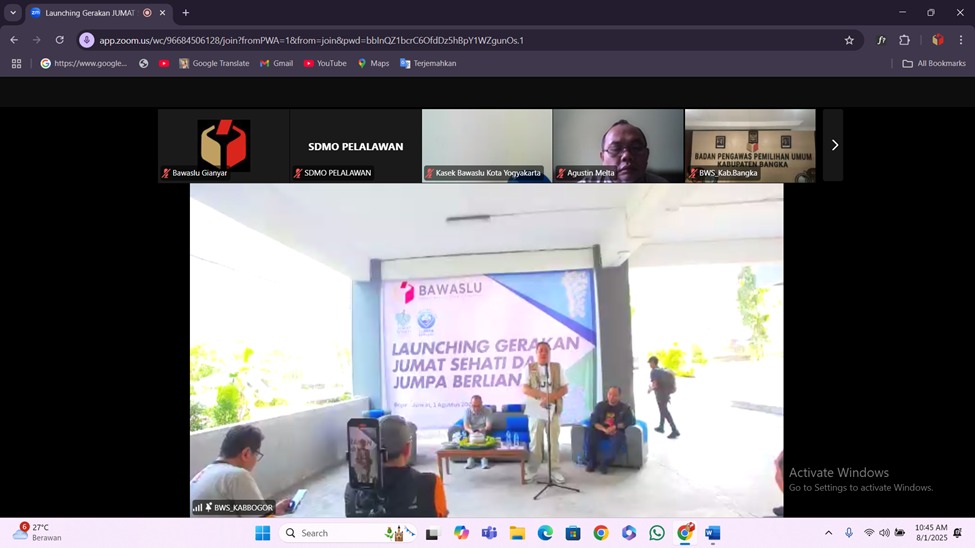Open Gmail bookmark
The height and width of the screenshot is (548, 975).
[276, 63]
